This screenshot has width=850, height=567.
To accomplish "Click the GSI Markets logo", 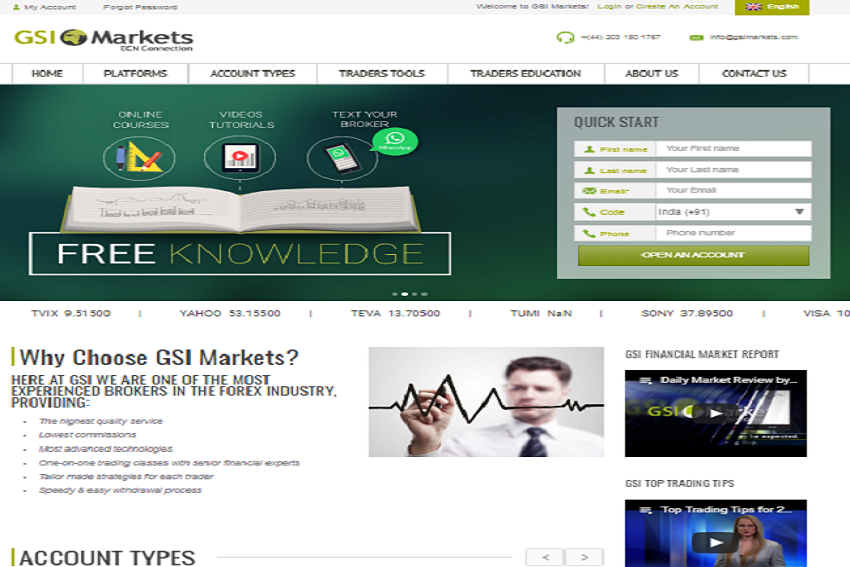I will click(x=103, y=39).
